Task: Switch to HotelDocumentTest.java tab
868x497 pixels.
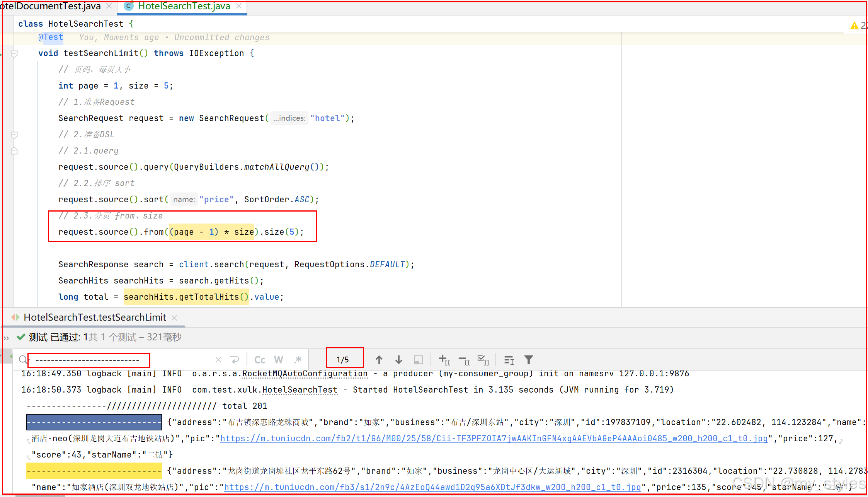Action: [x=50, y=6]
